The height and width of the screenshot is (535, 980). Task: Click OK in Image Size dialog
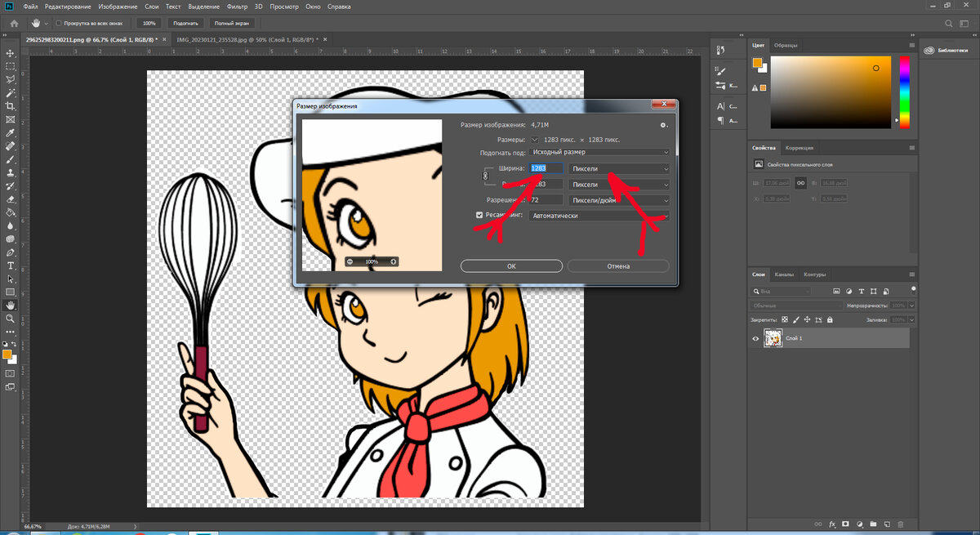click(511, 265)
